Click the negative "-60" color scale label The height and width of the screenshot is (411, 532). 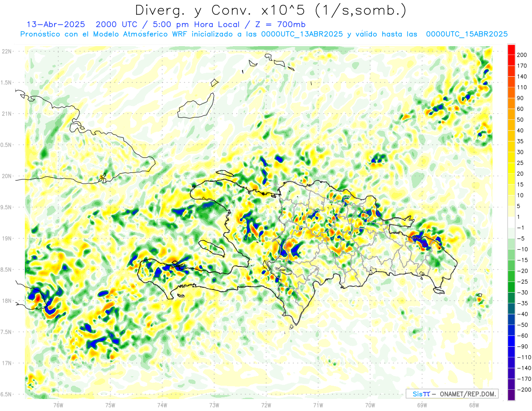pyautogui.click(x=521, y=336)
